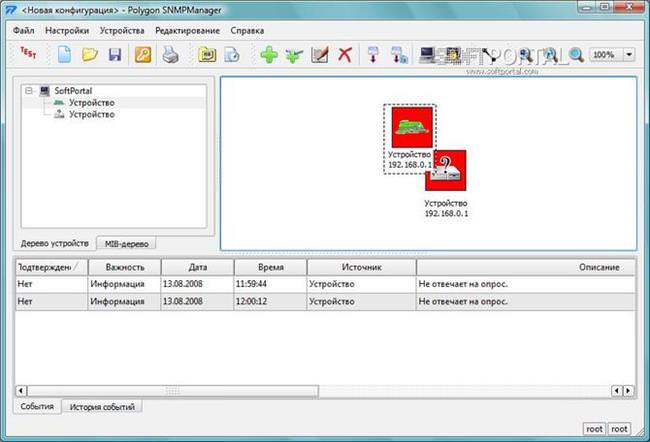Viewport: 650px width, 442px height.
Task: Save configuration with the floppy disk icon
Action: [x=115, y=54]
